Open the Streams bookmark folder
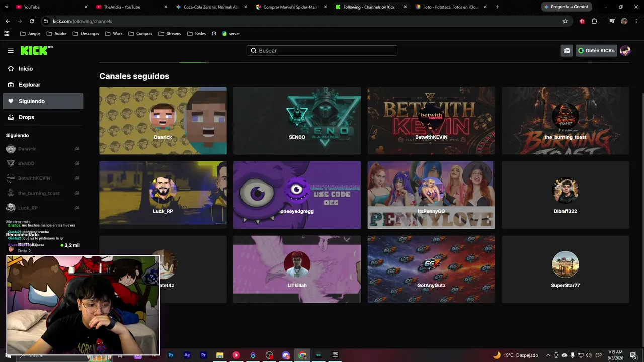This screenshot has height=362, width=644. click(x=170, y=34)
